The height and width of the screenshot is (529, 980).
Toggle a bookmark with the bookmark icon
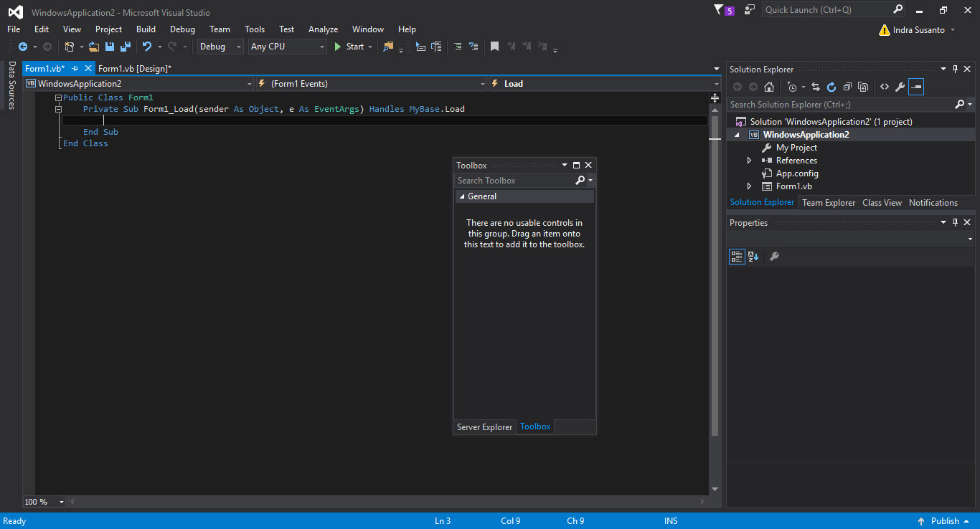point(494,47)
